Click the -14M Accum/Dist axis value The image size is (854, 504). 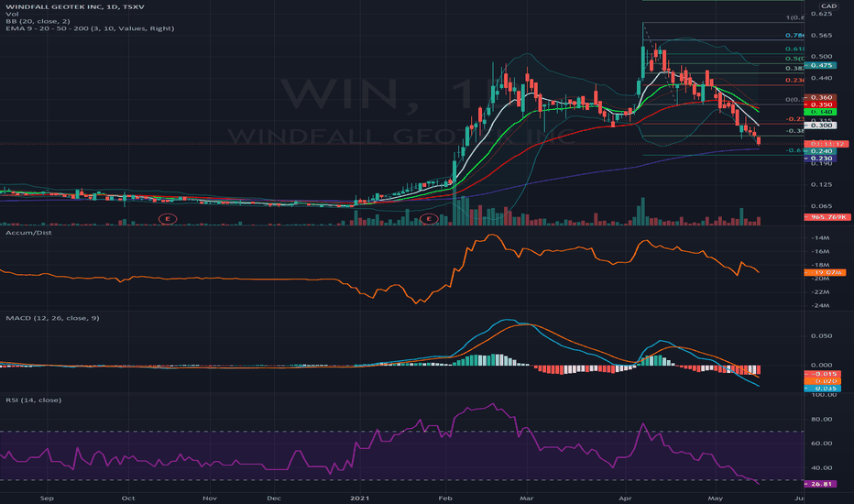[x=820, y=238]
